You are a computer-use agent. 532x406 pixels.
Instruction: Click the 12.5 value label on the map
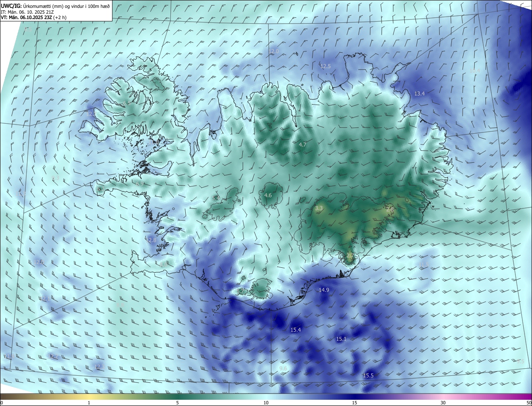(x=325, y=66)
